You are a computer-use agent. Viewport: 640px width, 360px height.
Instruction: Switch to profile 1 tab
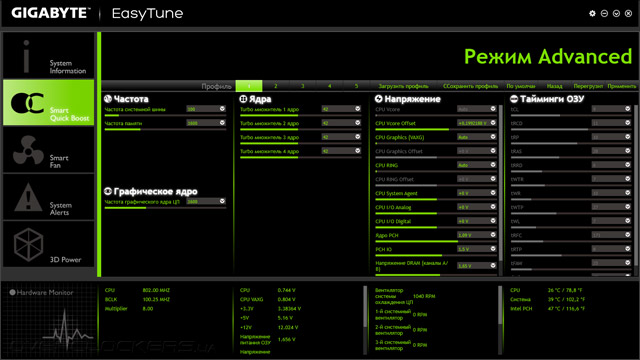click(249, 86)
